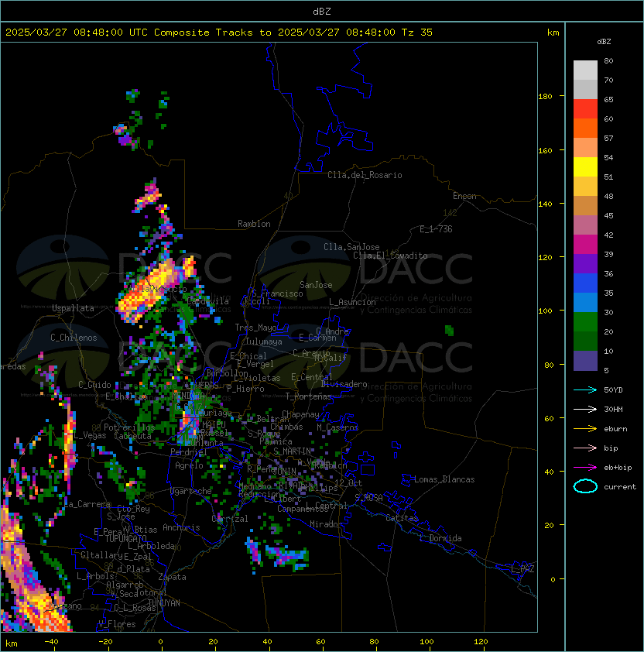This screenshot has width=644, height=652.
Task: Click the 'Encon' place label
Action: [x=464, y=196]
